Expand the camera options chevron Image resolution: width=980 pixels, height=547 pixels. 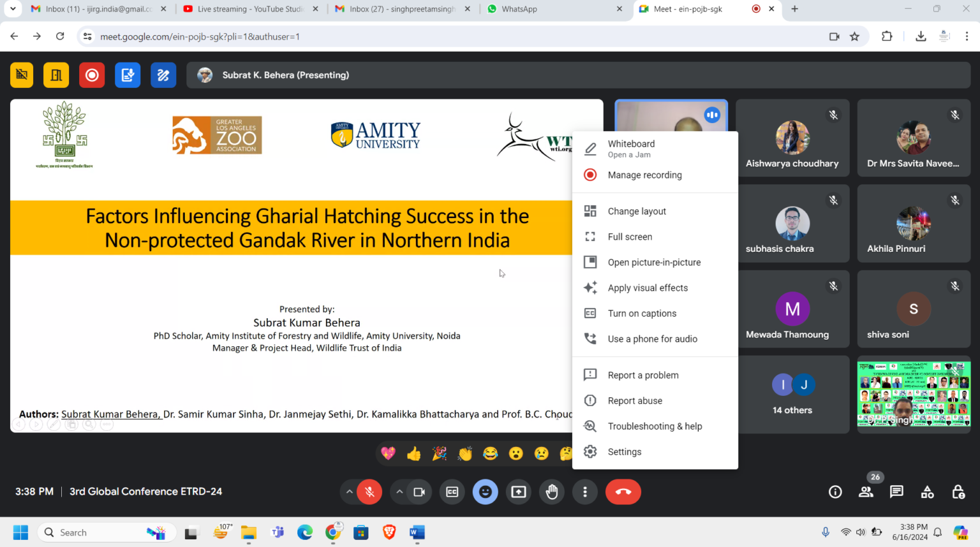tap(399, 492)
